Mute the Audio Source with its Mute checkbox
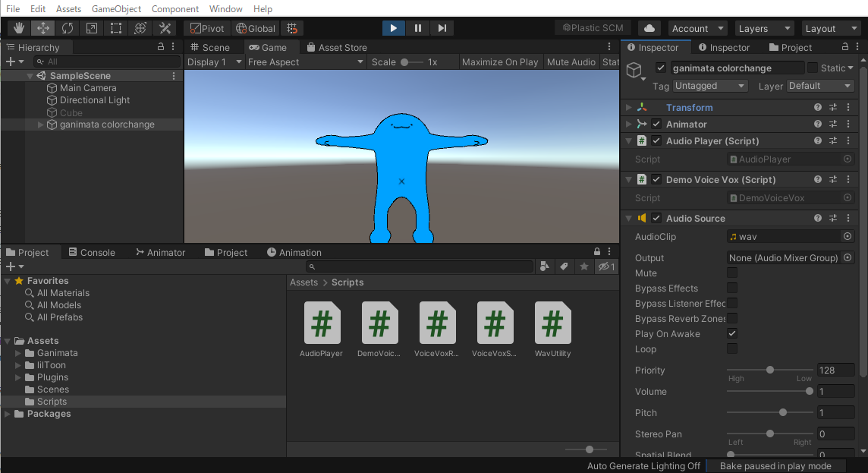 click(x=731, y=273)
